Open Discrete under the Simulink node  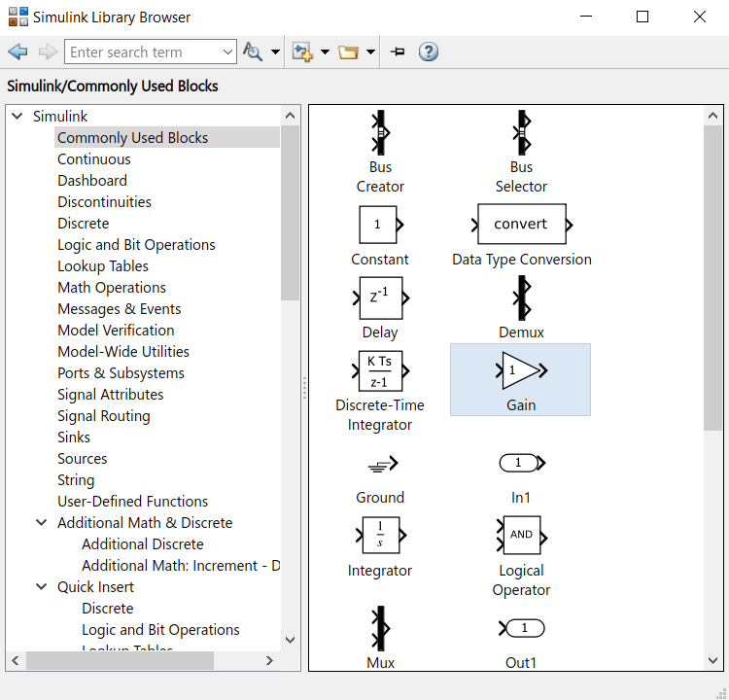84,223
